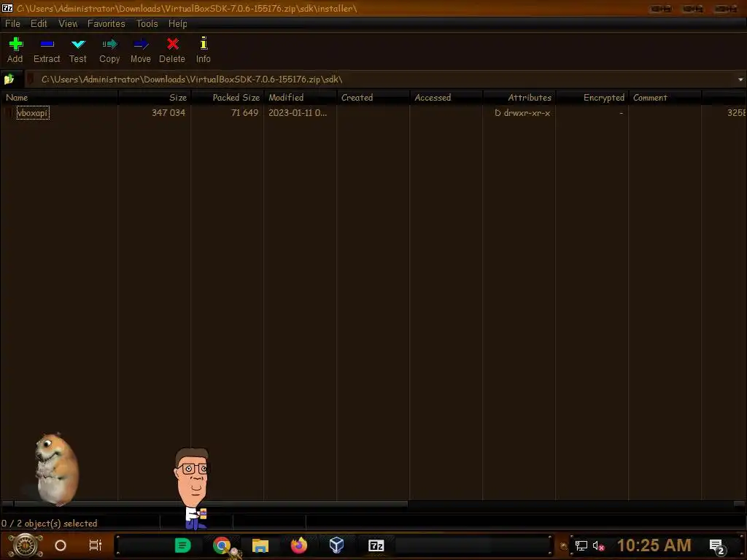Expand the address bar path dropdown
The height and width of the screenshot is (560, 747).
click(x=740, y=79)
